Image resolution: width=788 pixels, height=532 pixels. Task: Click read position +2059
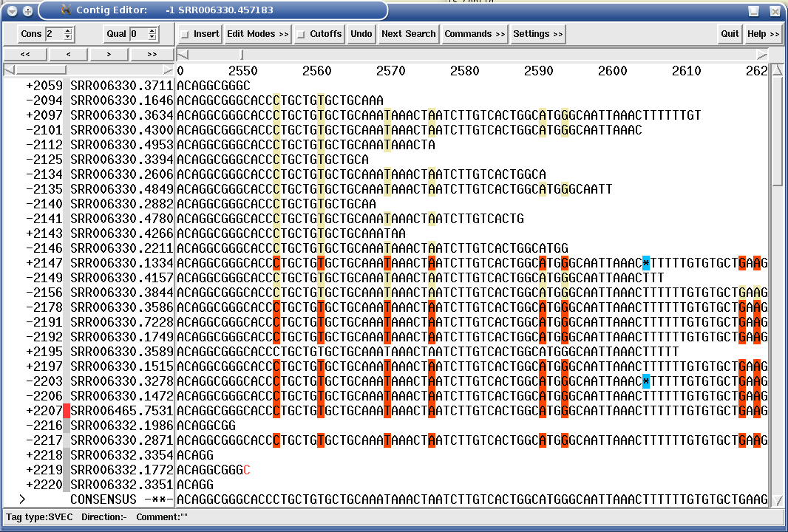(45, 86)
